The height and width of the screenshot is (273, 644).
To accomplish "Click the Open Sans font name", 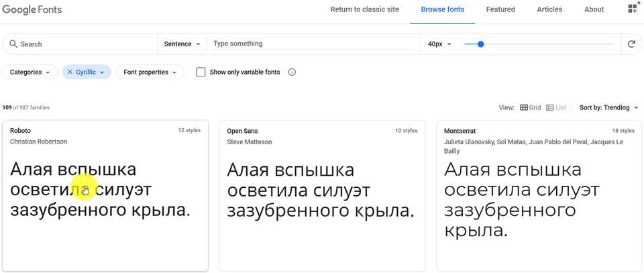I will pyautogui.click(x=242, y=131).
